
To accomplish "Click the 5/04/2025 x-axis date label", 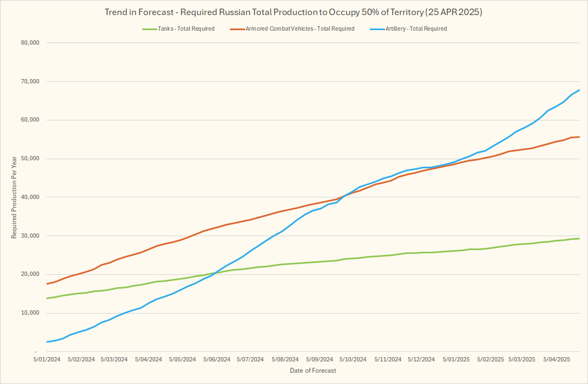I will pos(557,359).
